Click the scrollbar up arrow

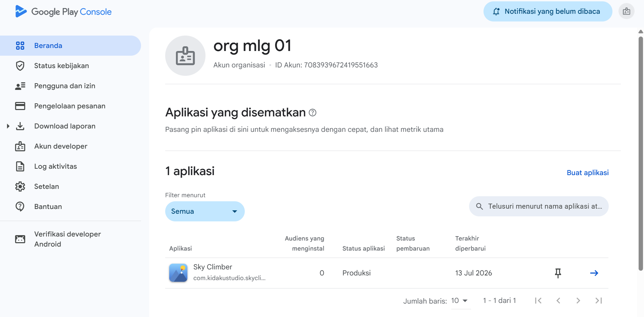pyautogui.click(x=641, y=32)
